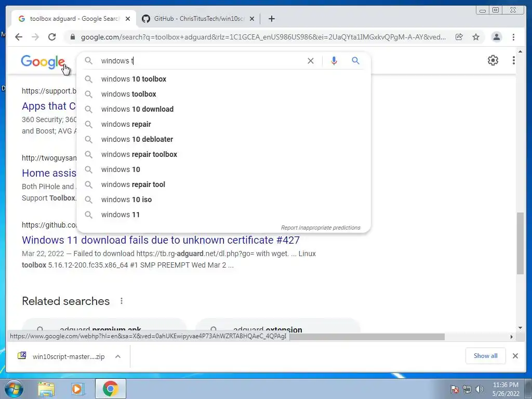Choose suggestion windows toolbox
The height and width of the screenshot is (399, 532).
click(x=223, y=94)
